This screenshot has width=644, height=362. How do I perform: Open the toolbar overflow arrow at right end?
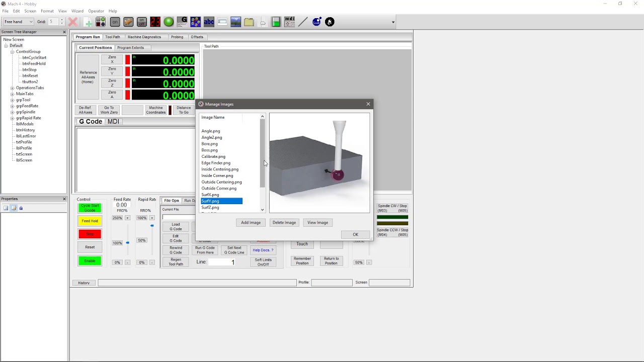tap(393, 22)
